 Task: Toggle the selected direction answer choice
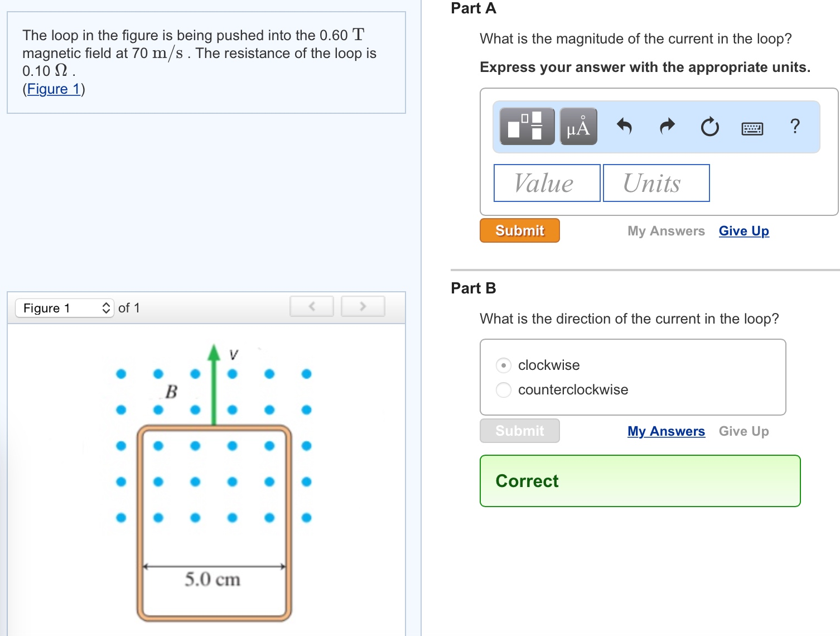[x=504, y=365]
